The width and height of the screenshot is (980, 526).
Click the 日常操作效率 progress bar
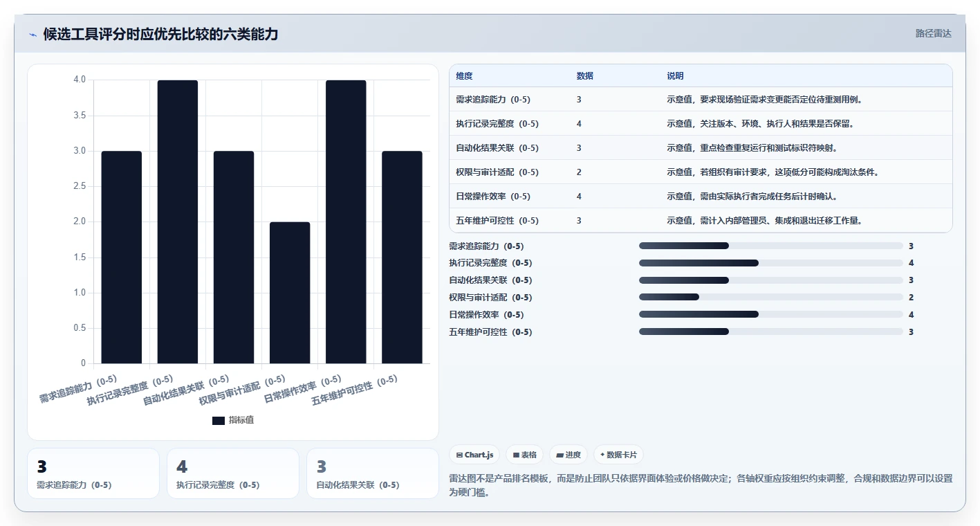pos(771,314)
